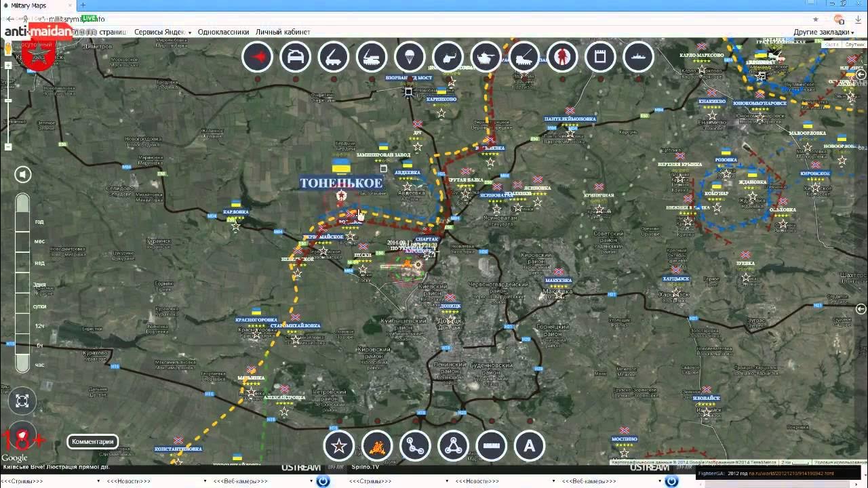Viewport: 868px width, 488px height.
Task: Select the paratrooper parachute icon
Action: click(x=409, y=58)
